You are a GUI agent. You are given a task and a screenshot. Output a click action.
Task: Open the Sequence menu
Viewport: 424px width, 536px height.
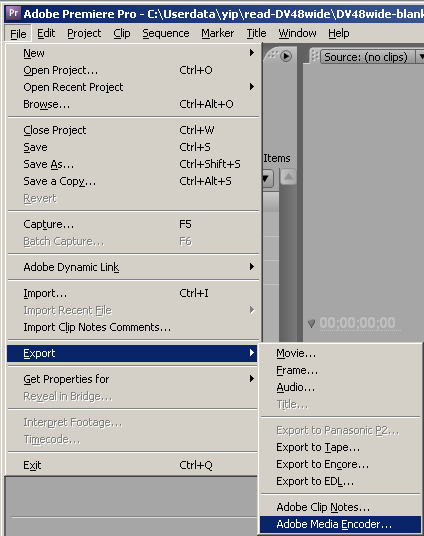(x=166, y=34)
